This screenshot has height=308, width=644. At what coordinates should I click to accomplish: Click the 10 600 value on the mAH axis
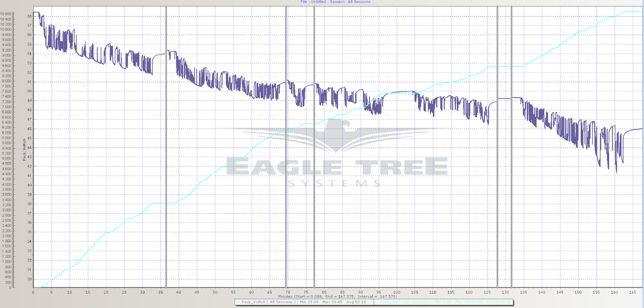pyautogui.click(x=6, y=14)
